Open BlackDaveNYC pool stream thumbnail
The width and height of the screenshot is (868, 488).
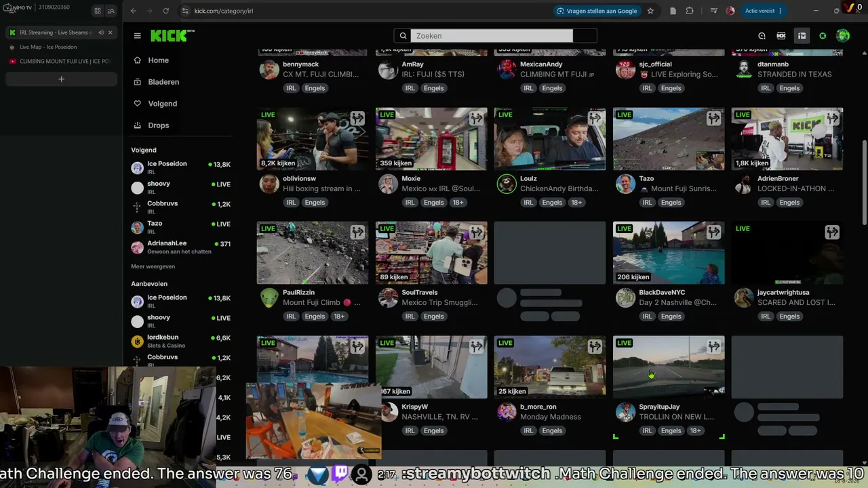pos(669,253)
